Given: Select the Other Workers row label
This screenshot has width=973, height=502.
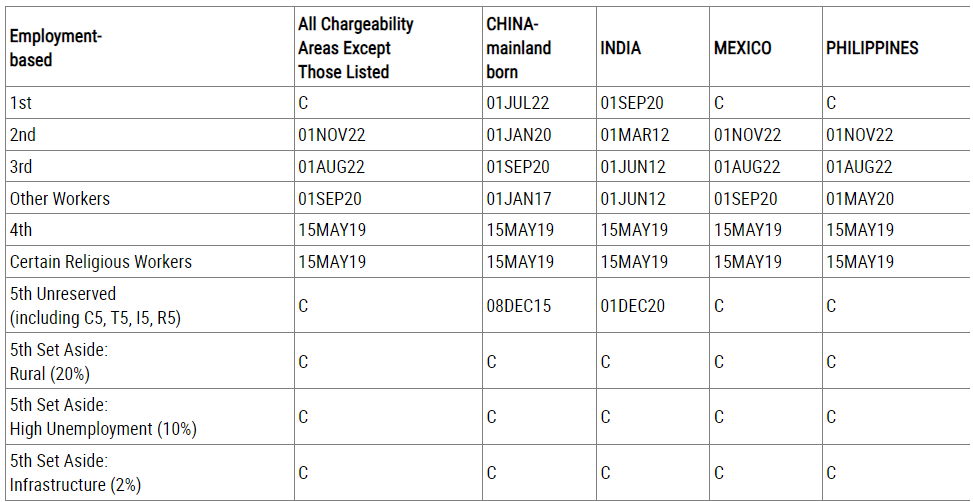Looking at the screenshot, I should pyautogui.click(x=60, y=199).
